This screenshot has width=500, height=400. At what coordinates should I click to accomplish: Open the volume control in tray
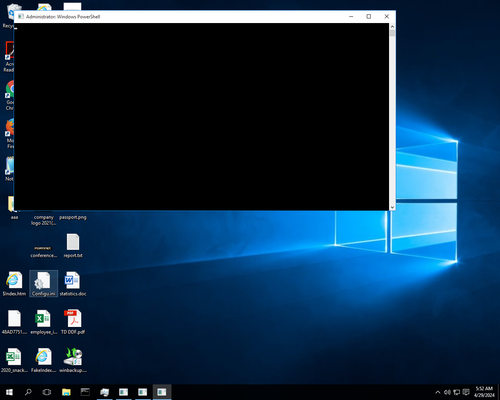click(x=447, y=392)
